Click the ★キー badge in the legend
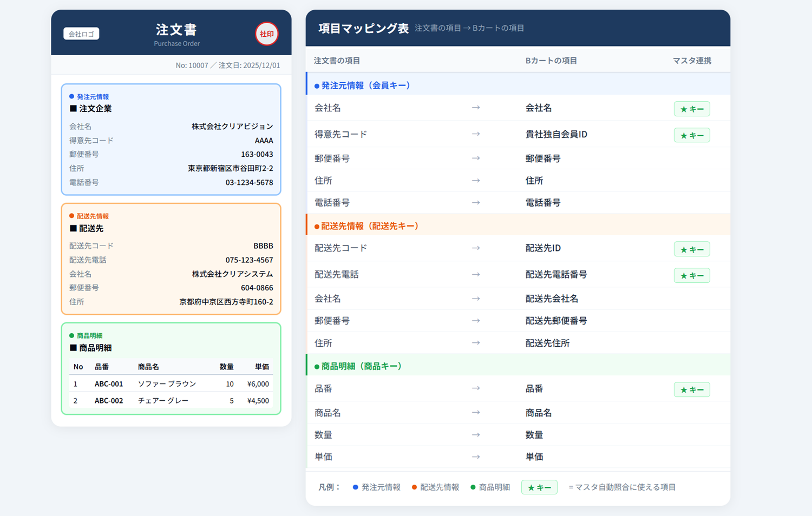 539,487
